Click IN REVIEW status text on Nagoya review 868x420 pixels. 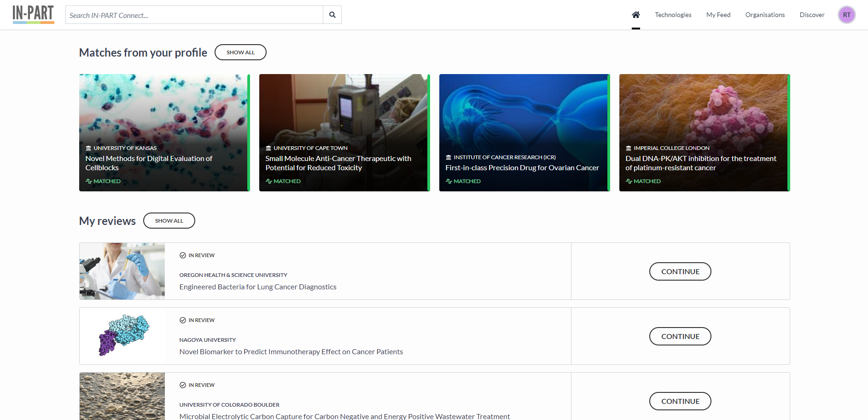point(202,320)
